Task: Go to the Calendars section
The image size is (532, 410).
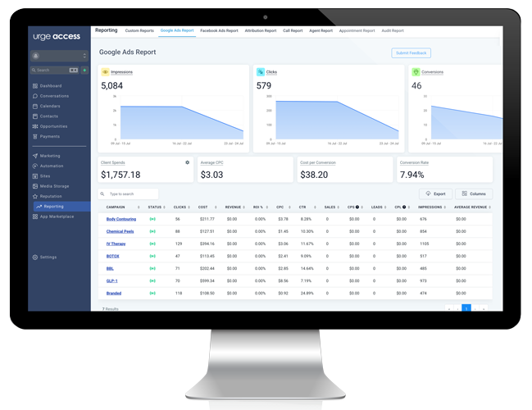Action: (50, 107)
